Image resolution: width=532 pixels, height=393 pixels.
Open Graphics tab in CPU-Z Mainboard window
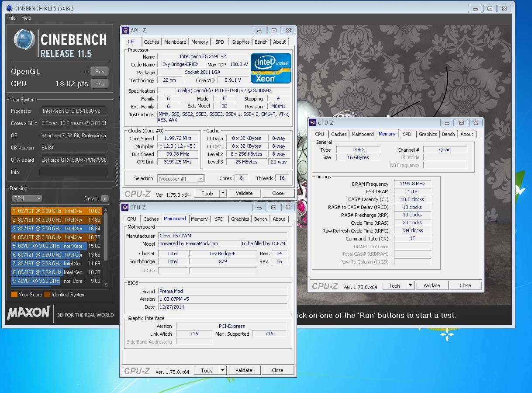point(240,219)
